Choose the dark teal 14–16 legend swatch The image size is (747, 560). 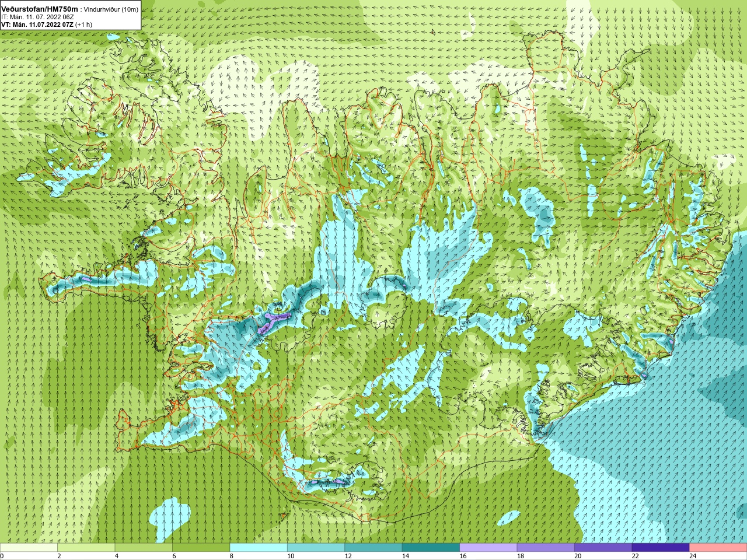pyautogui.click(x=431, y=548)
